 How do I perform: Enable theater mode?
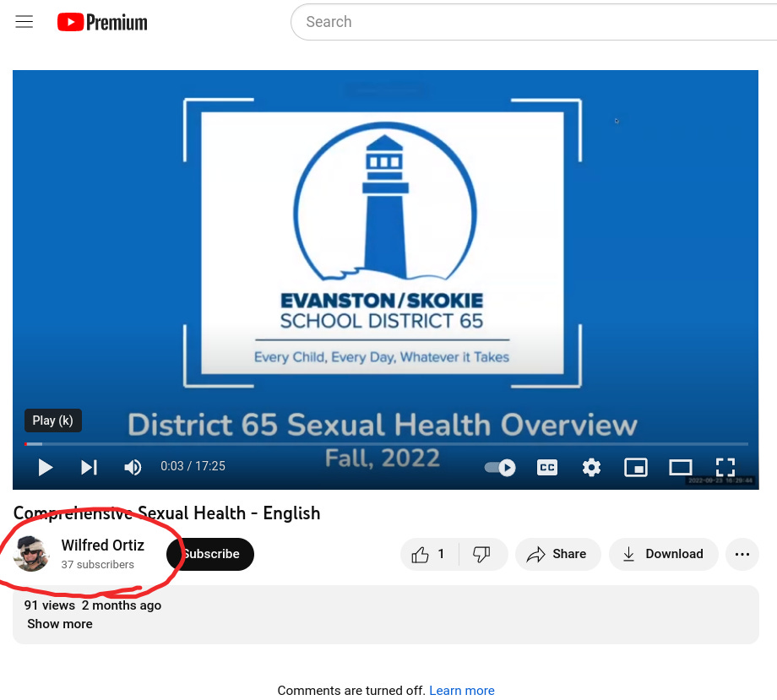pyautogui.click(x=681, y=467)
